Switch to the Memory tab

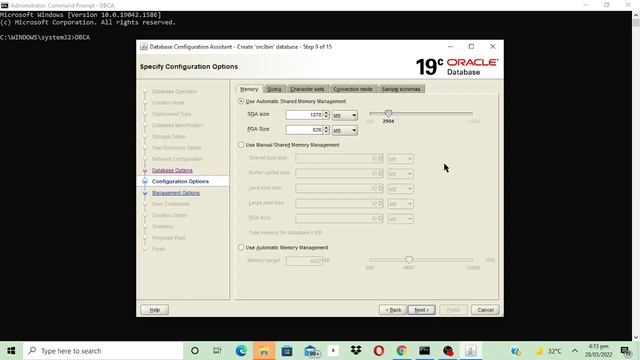click(249, 89)
